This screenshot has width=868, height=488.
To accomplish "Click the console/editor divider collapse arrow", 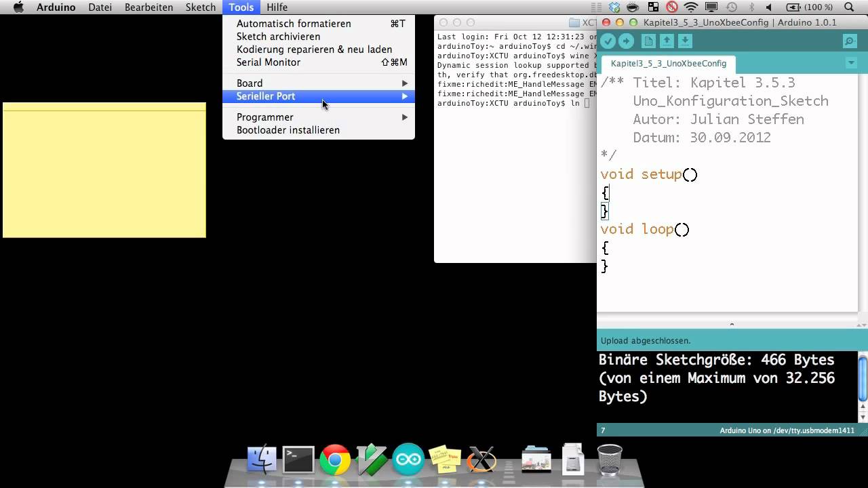I will [732, 325].
